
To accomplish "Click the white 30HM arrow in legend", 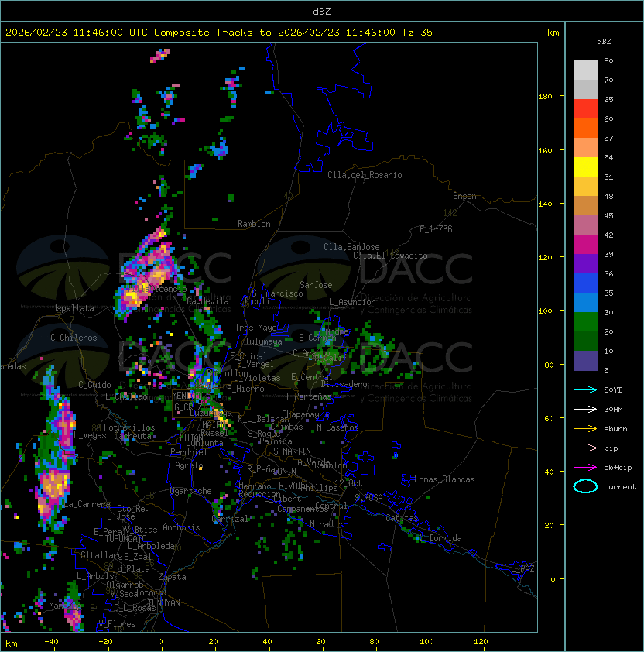I will click(x=585, y=410).
